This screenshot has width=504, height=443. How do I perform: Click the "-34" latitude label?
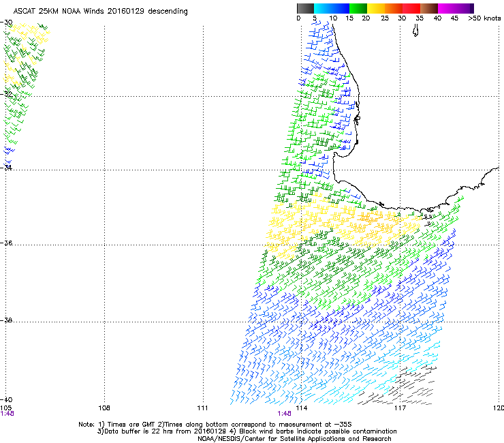click(6, 168)
